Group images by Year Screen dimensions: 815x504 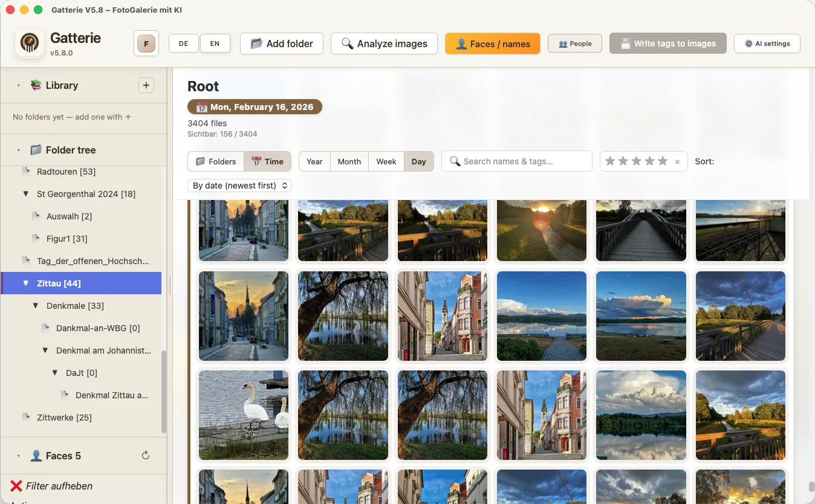click(x=314, y=161)
